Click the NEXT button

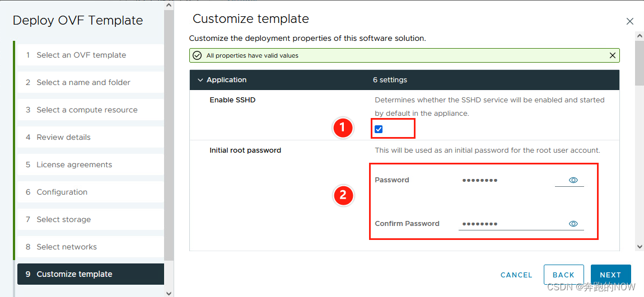pyautogui.click(x=610, y=275)
